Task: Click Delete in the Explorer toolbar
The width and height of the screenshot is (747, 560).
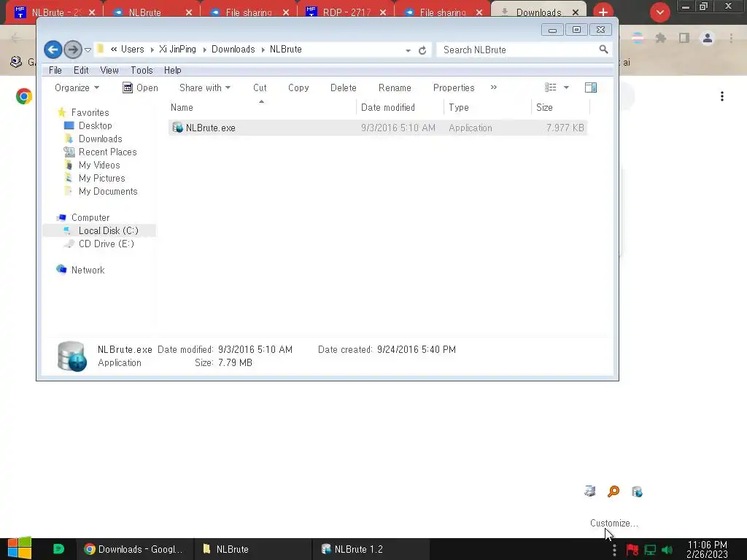Action: (x=343, y=87)
